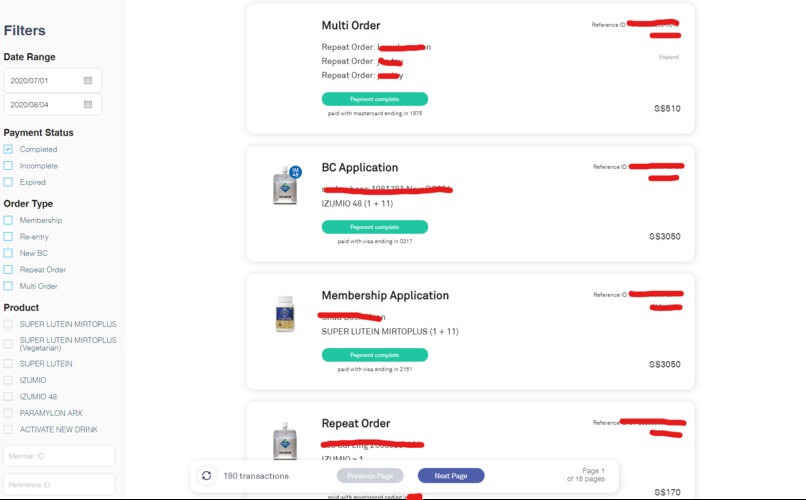Click the Payment Status section heading

(39, 133)
